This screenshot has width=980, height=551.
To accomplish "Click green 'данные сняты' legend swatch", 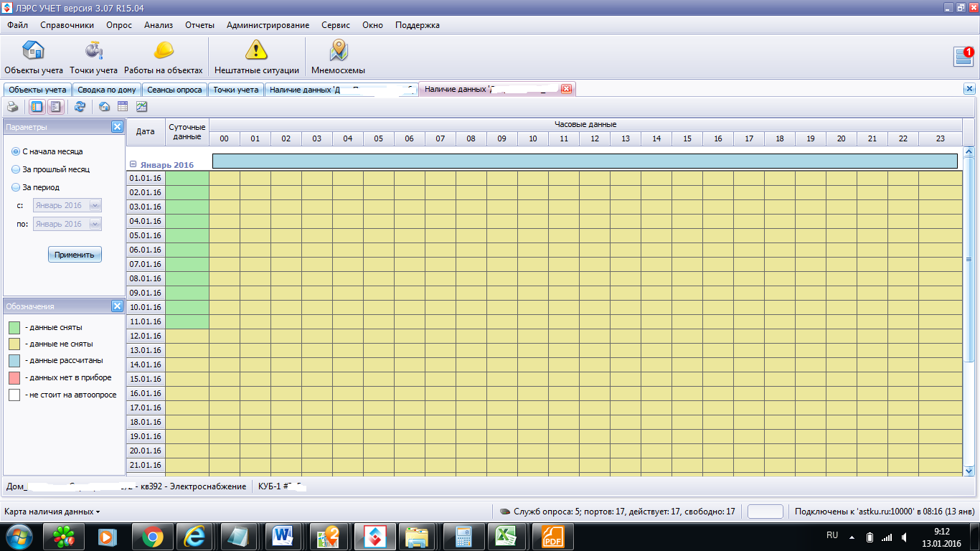I will [x=14, y=327].
